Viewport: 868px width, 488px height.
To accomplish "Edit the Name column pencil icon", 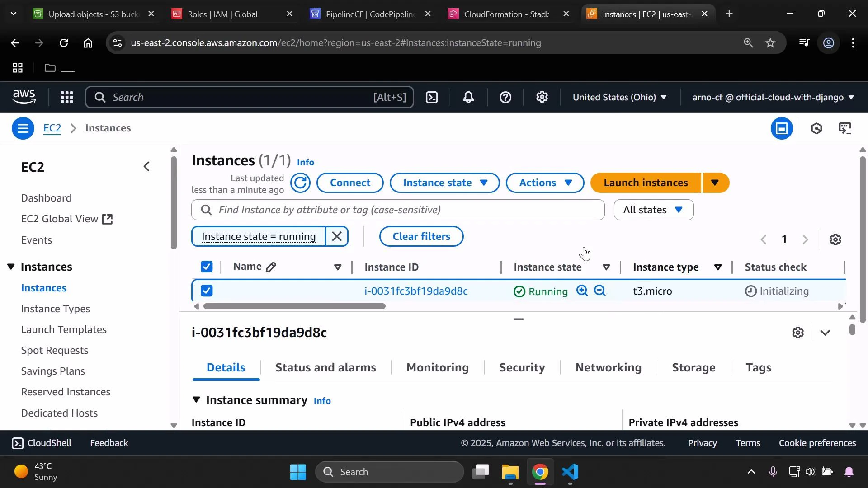I will click(x=272, y=267).
